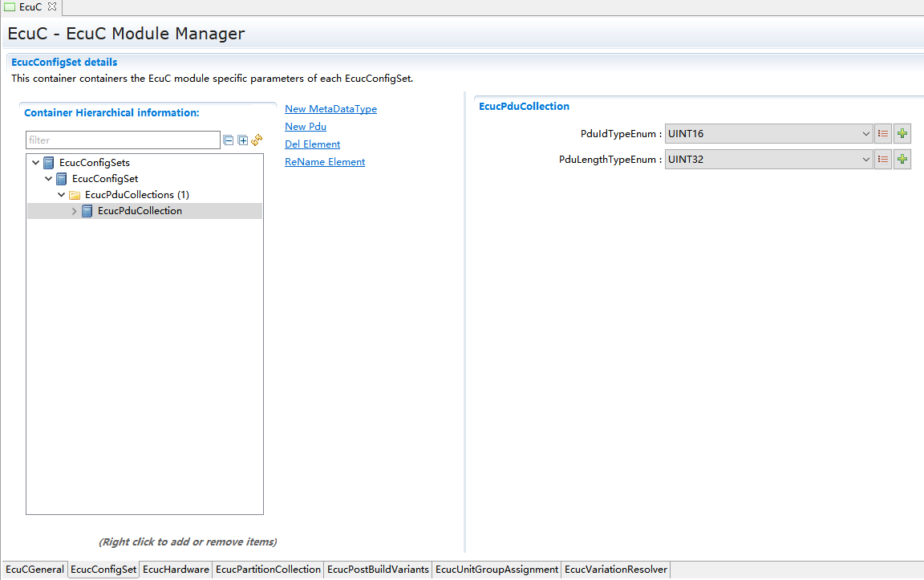The height and width of the screenshot is (580, 924).
Task: Expand the EcucPduCollection tree node
Action: click(x=75, y=211)
